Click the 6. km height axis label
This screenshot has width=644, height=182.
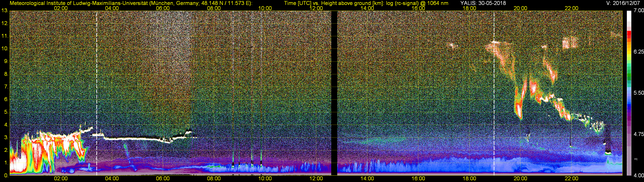click(6, 100)
